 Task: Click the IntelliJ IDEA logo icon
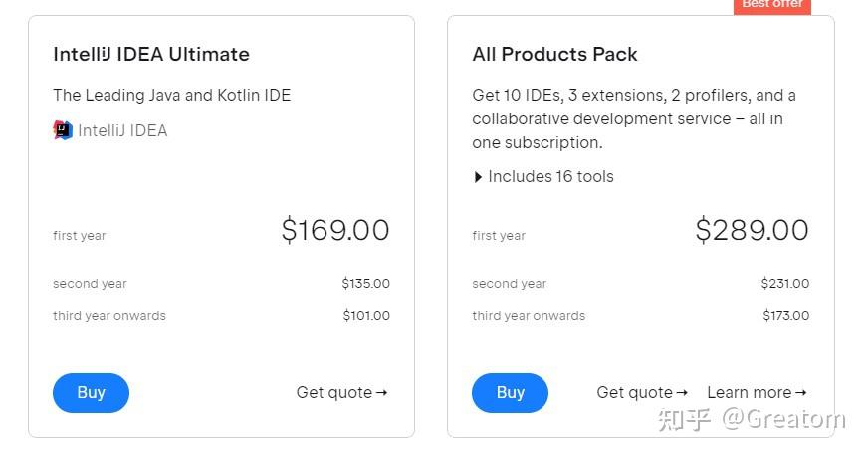tap(63, 130)
